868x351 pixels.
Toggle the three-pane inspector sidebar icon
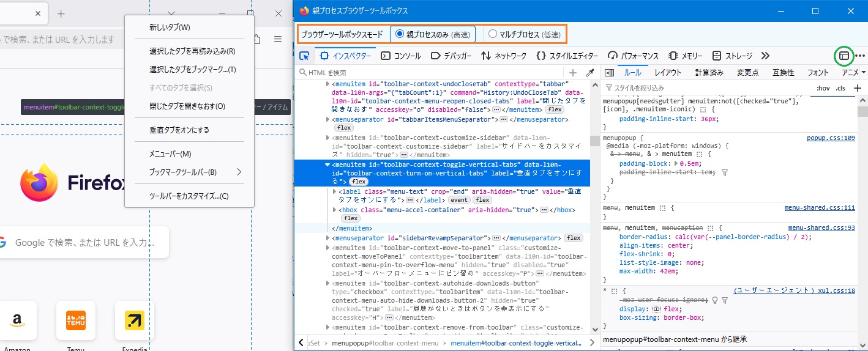click(x=609, y=73)
